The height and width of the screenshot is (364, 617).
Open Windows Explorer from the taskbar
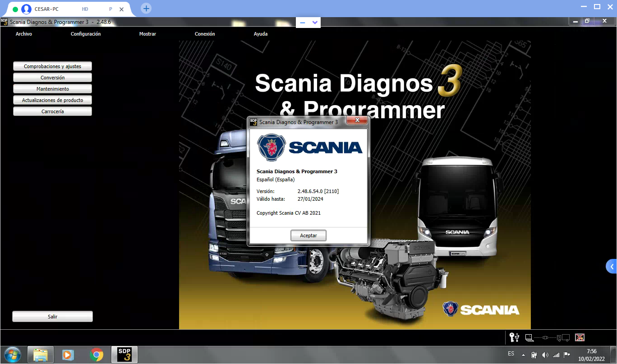41,355
